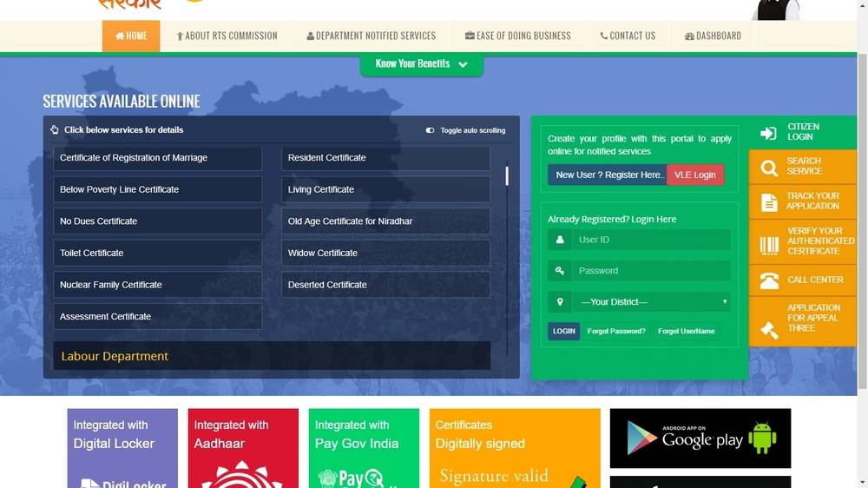Open the Google Play Android app badge
This screenshot has width=868, height=488.
click(700, 439)
